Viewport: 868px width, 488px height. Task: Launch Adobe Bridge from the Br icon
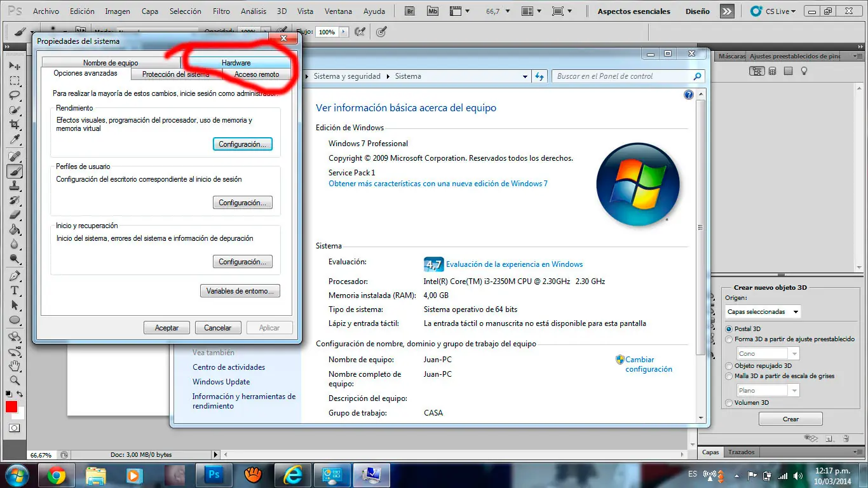[x=410, y=11]
